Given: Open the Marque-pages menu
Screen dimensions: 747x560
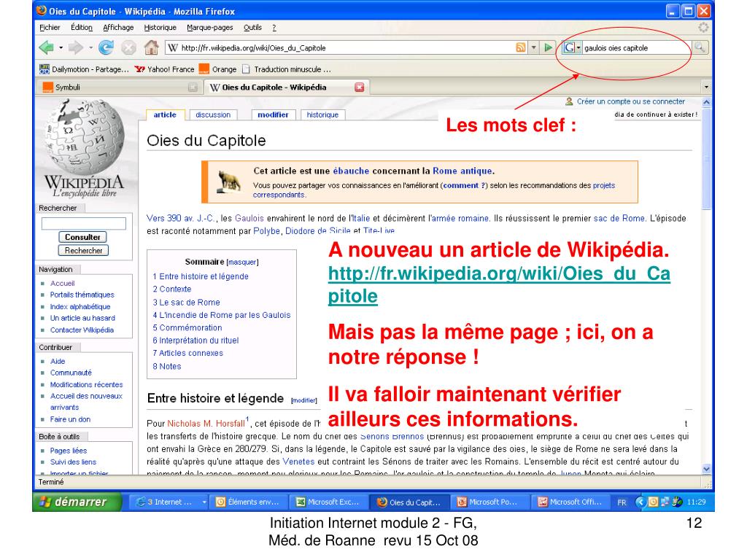Looking at the screenshot, I should [x=209, y=28].
